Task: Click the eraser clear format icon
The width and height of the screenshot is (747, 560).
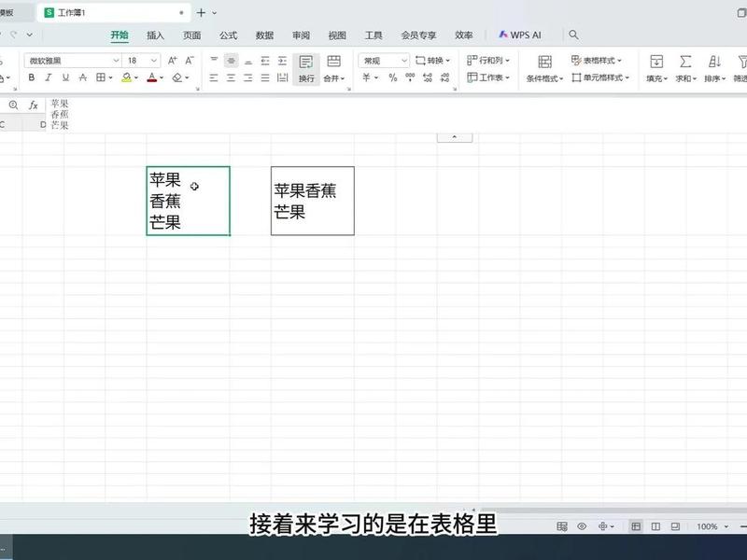Action: click(177, 77)
